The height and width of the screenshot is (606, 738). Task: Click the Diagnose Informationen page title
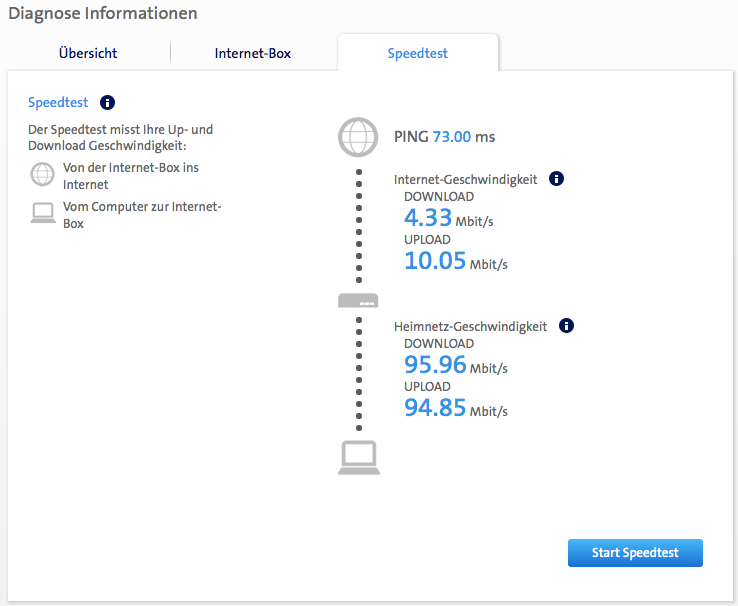(x=103, y=14)
